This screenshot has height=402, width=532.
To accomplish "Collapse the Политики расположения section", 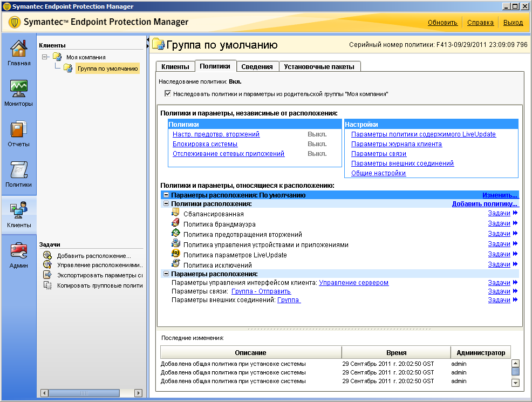I will click(x=166, y=204).
